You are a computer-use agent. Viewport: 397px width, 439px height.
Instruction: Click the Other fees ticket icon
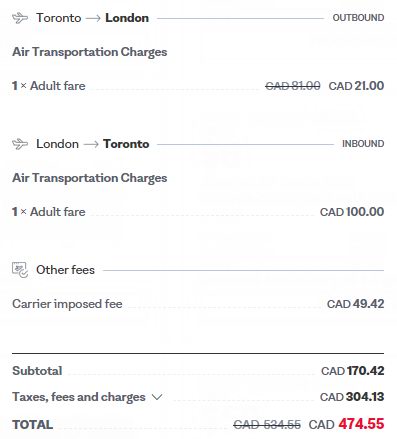[20, 270]
